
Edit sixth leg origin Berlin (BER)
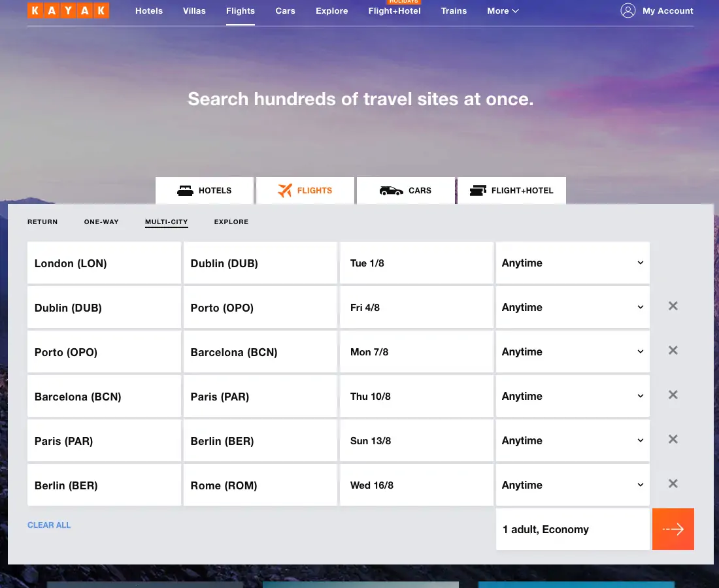pyautogui.click(x=104, y=485)
